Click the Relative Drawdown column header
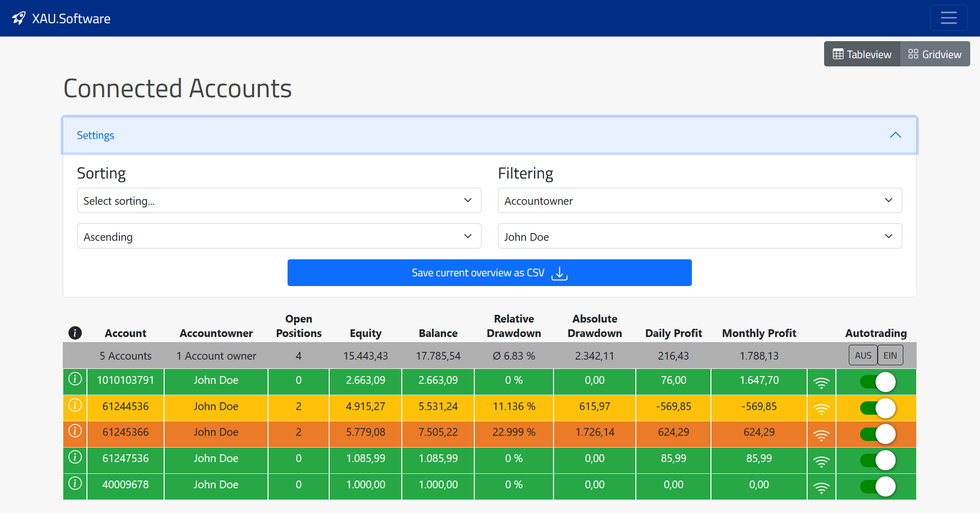980x515 pixels. (x=513, y=326)
